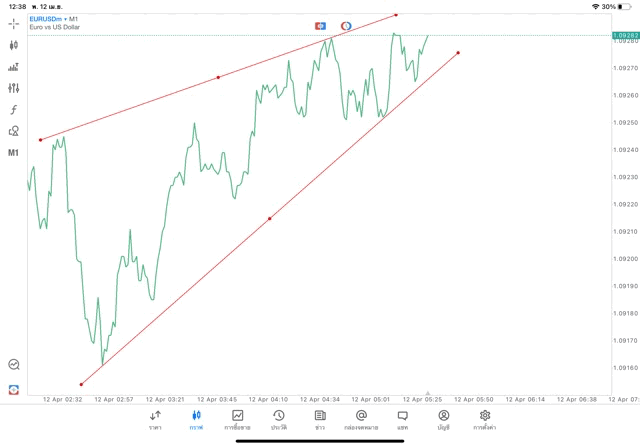The height and width of the screenshot is (447, 640).
Task: Open the chart type candlestick icon
Action: pyautogui.click(x=13, y=45)
